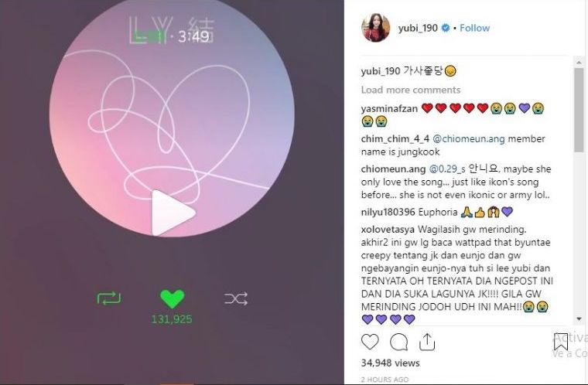Save the post with the bookmark icon
This screenshot has width=588, height=385.
561,342
